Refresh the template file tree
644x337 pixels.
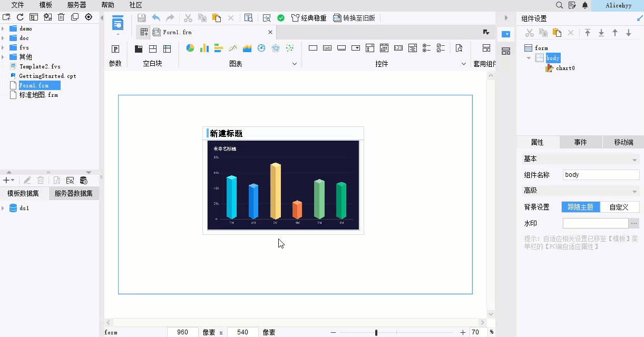pyautogui.click(x=20, y=17)
